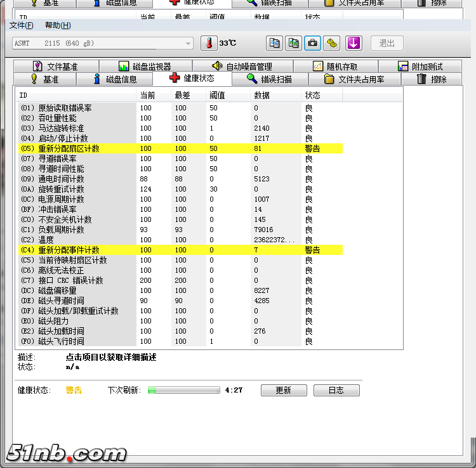Click the next-refresh progress bar
The width and height of the screenshot is (476, 468).
183,390
